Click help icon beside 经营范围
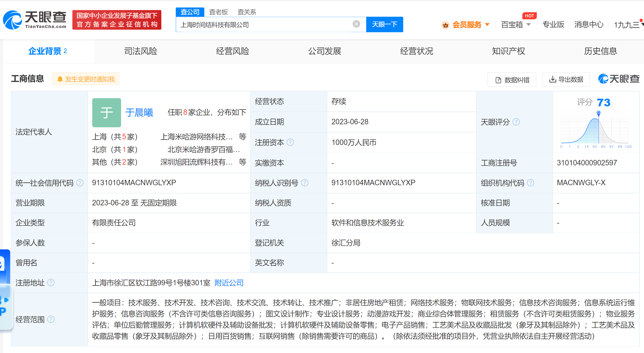The width and height of the screenshot is (644, 353). [x=51, y=319]
